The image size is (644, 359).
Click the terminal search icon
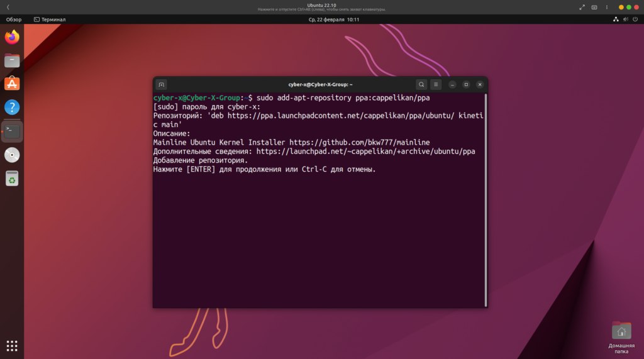tap(421, 84)
